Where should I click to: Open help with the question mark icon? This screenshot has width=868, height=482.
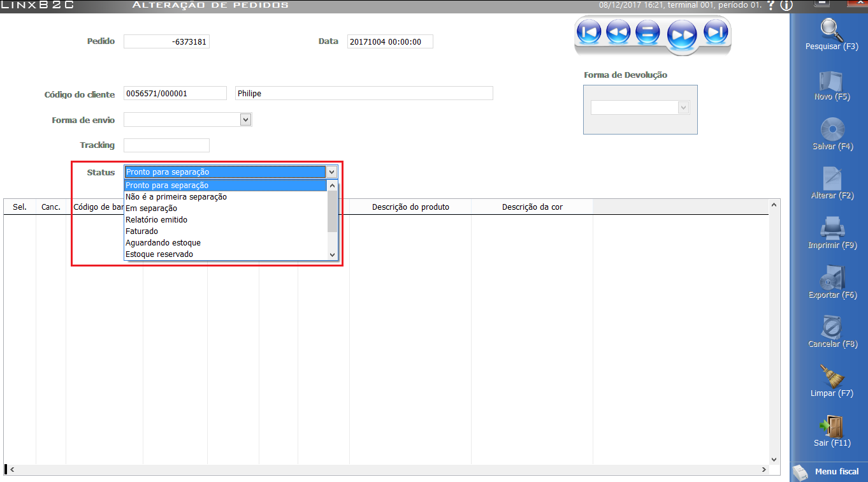771,5
